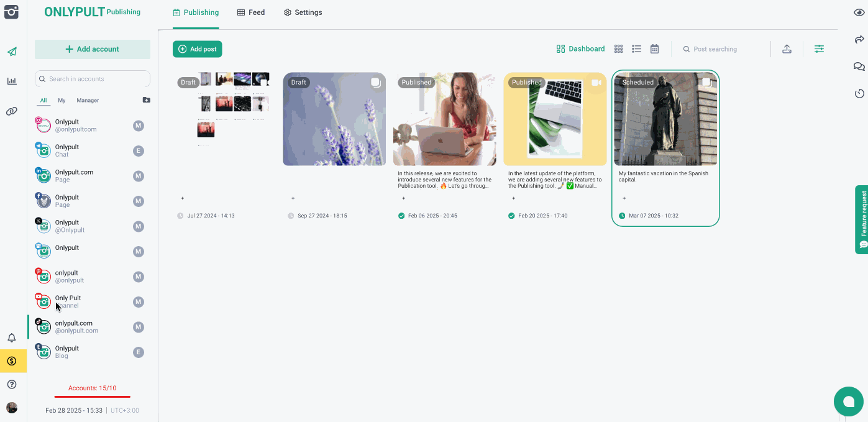This screenshot has width=868, height=422.
Task: Switch to the list view icon
Action: (636, 49)
